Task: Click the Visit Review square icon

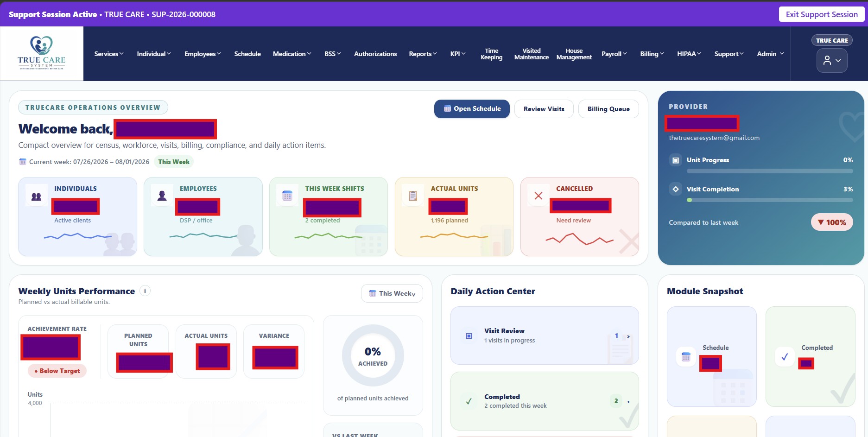Action: (469, 336)
